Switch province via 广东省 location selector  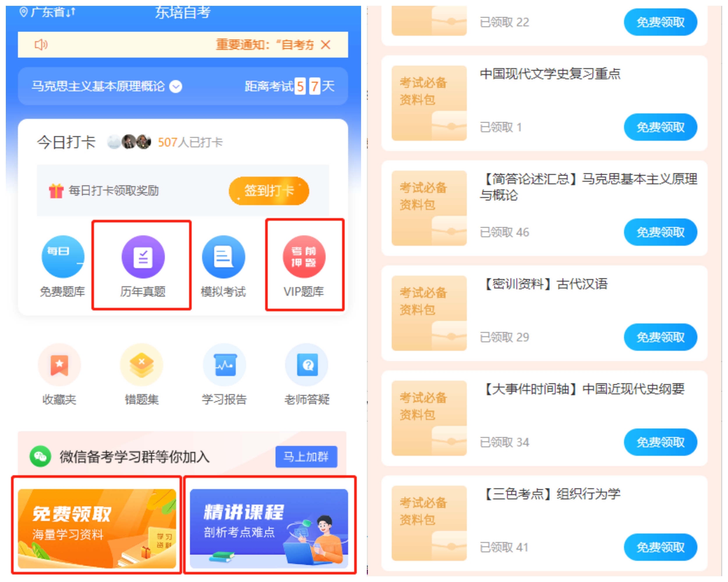click(47, 12)
